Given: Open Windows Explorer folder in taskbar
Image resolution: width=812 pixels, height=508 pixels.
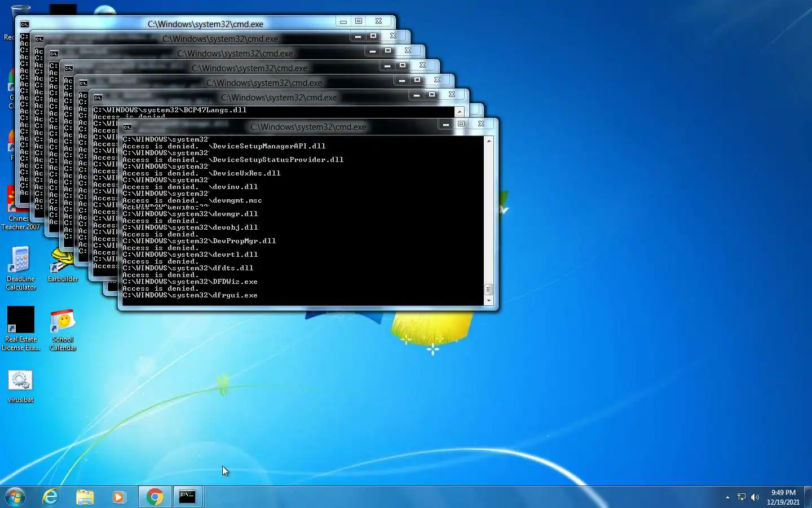Looking at the screenshot, I should [x=85, y=497].
